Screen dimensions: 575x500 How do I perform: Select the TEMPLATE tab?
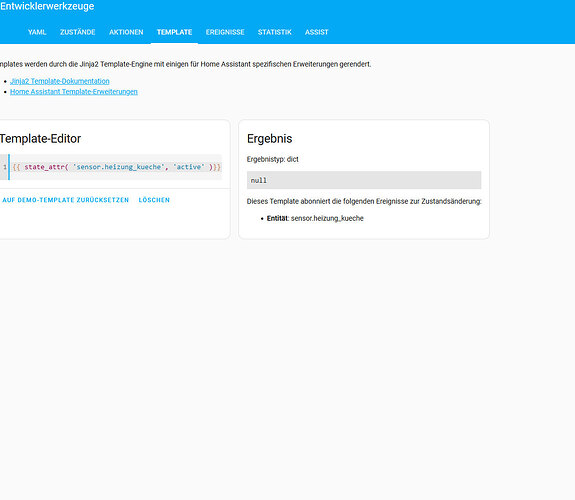[x=175, y=32]
